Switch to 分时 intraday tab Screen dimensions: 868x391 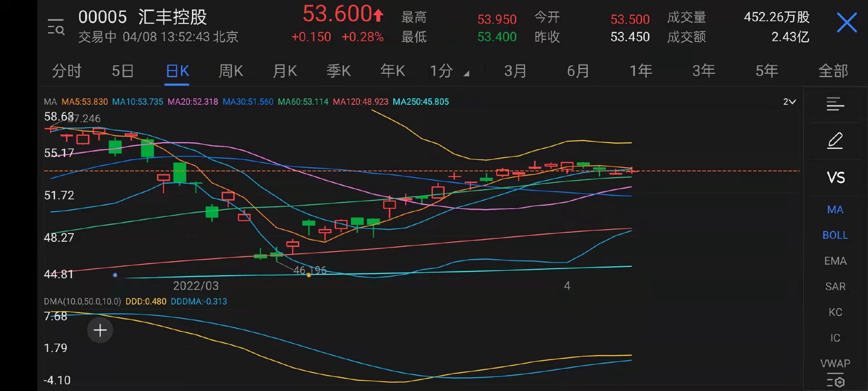point(67,71)
